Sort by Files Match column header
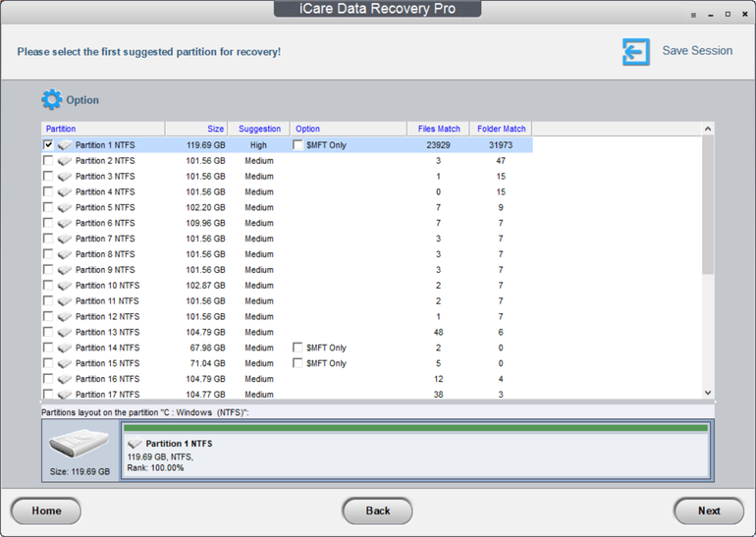 [x=439, y=129]
